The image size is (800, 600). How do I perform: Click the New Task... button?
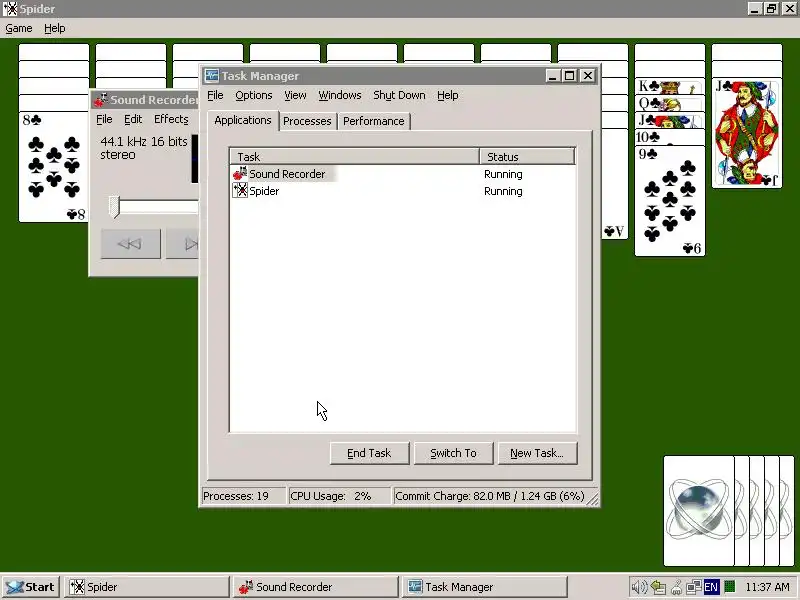click(537, 453)
